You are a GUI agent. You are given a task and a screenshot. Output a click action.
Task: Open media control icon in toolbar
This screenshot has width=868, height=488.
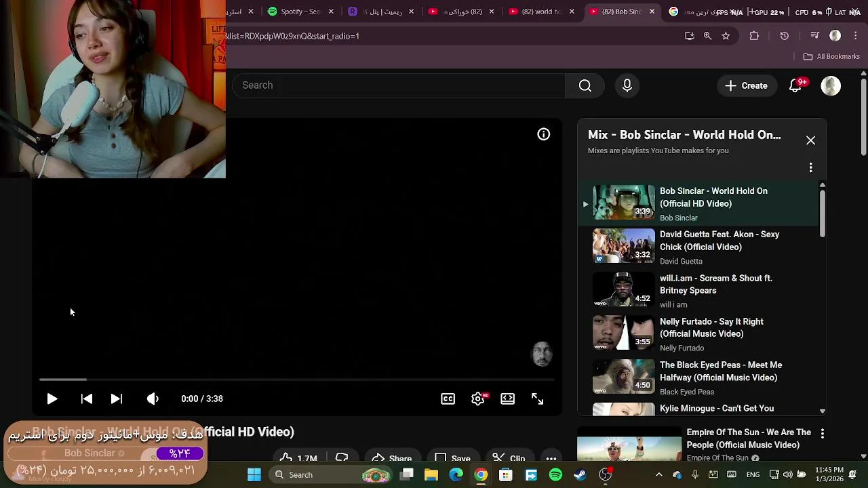(x=815, y=36)
